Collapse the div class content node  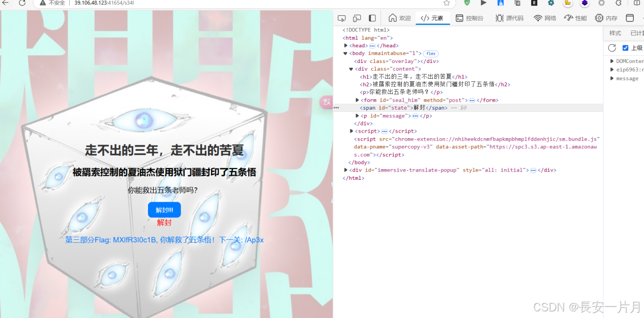click(x=351, y=69)
